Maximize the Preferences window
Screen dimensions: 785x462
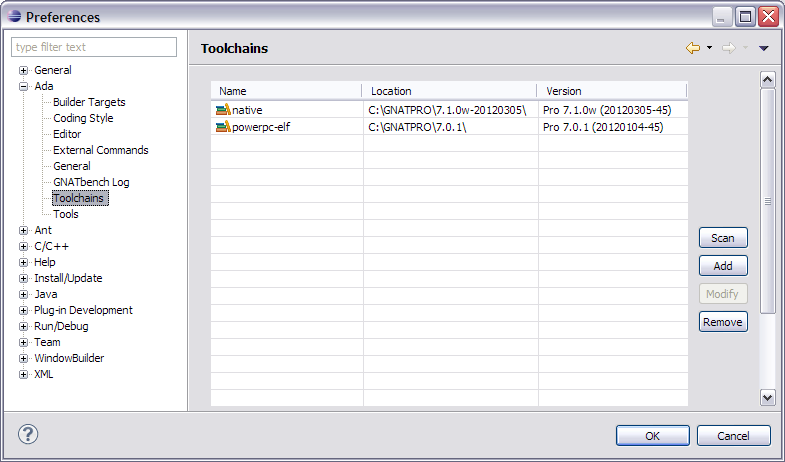[x=745, y=17]
